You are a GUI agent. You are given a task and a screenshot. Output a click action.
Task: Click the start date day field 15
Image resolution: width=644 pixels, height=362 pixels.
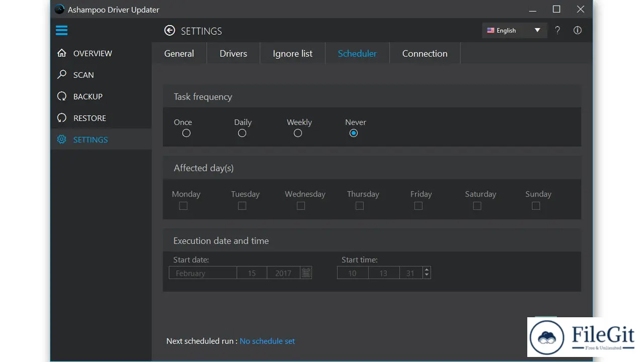pos(252,273)
